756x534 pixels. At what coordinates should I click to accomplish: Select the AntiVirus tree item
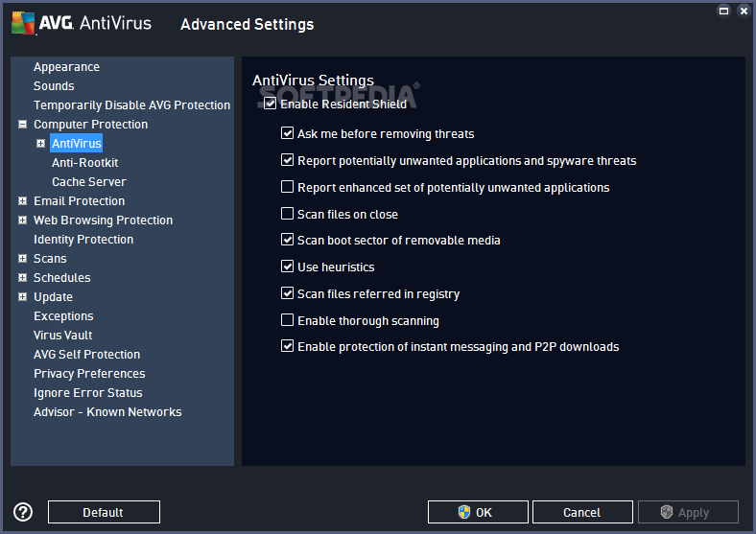tap(77, 144)
